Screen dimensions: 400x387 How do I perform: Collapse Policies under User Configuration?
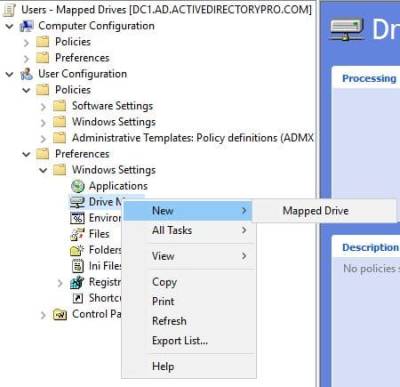(x=26, y=90)
